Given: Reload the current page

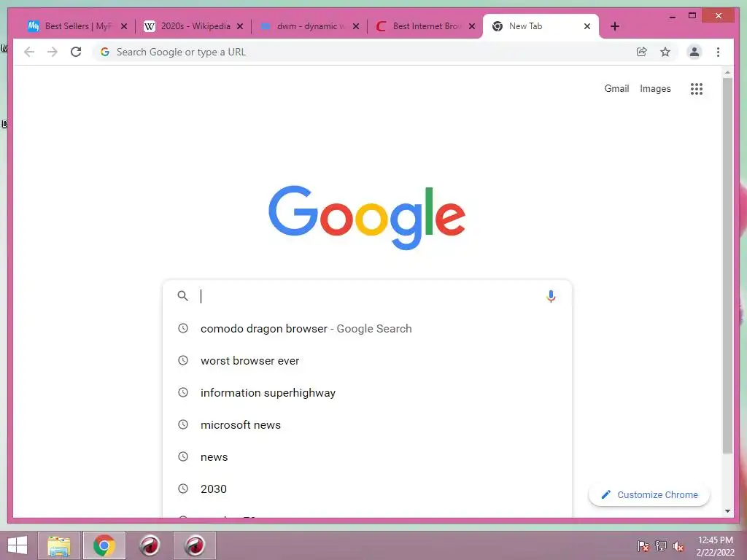Looking at the screenshot, I should [x=76, y=52].
